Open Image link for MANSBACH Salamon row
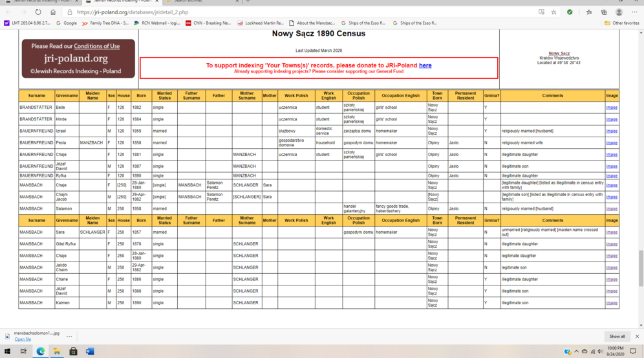 click(612, 209)
